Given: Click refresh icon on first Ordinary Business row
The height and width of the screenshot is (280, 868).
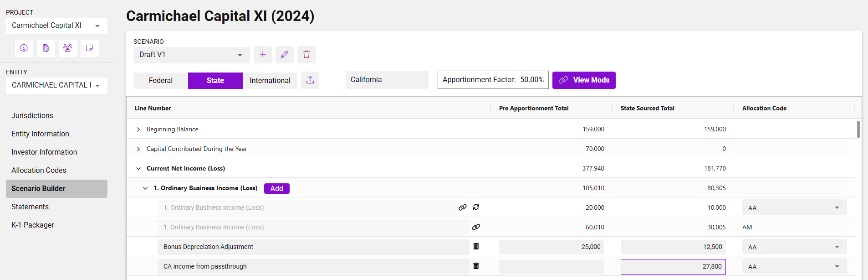Looking at the screenshot, I should (476, 207).
